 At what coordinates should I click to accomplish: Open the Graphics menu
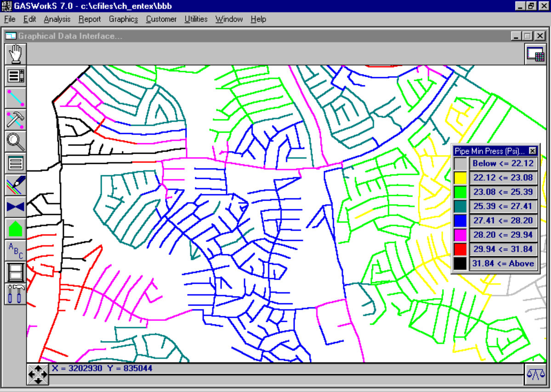[x=123, y=19]
